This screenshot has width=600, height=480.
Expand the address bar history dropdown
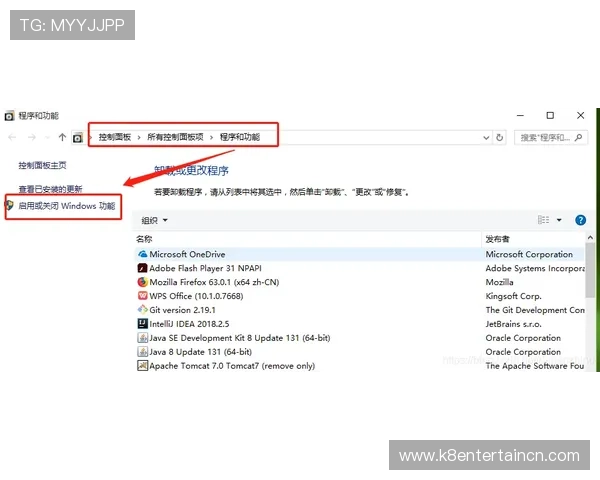click(486, 137)
